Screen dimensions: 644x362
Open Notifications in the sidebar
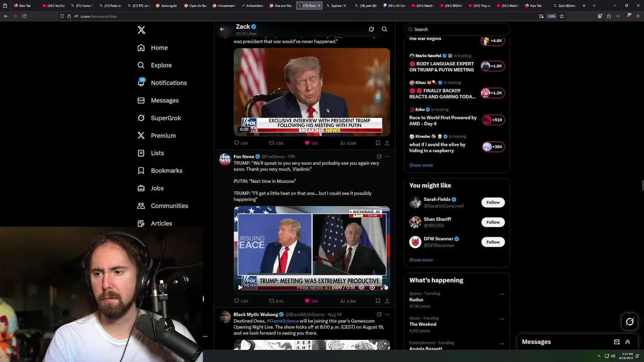(x=162, y=83)
